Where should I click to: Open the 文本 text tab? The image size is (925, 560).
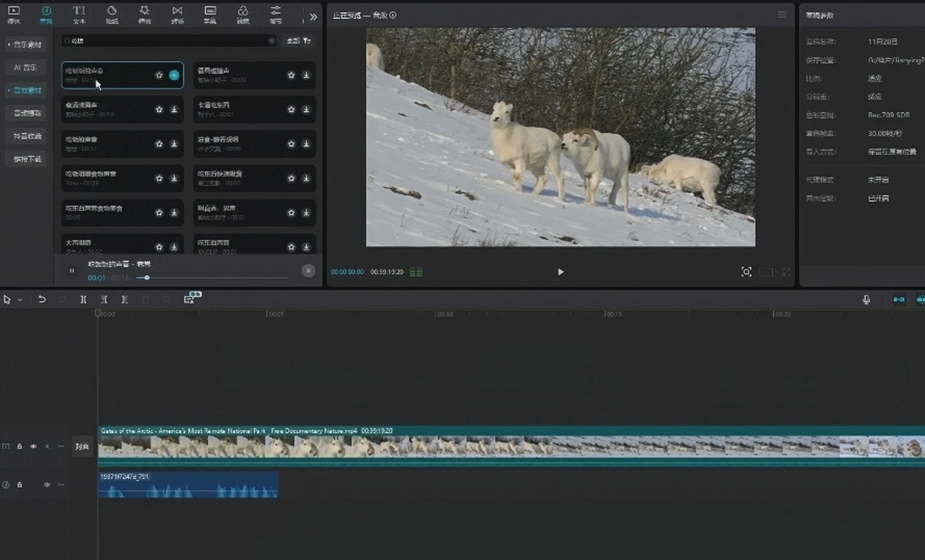click(79, 15)
